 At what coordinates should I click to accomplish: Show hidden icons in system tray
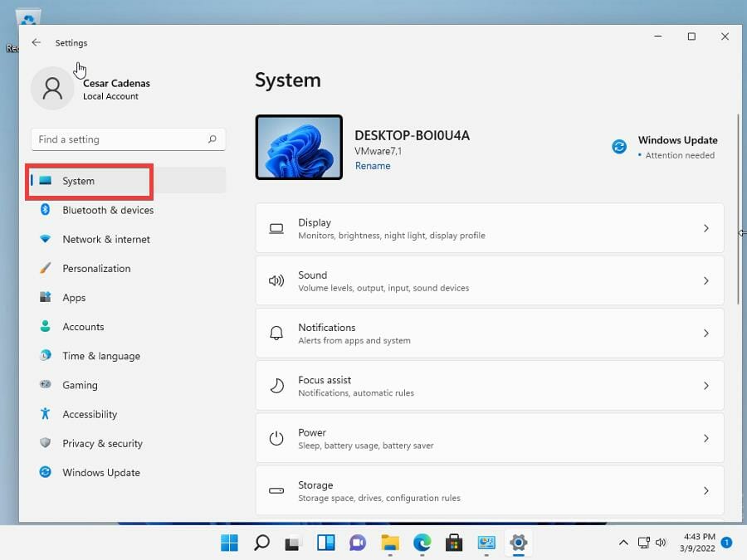(x=623, y=543)
